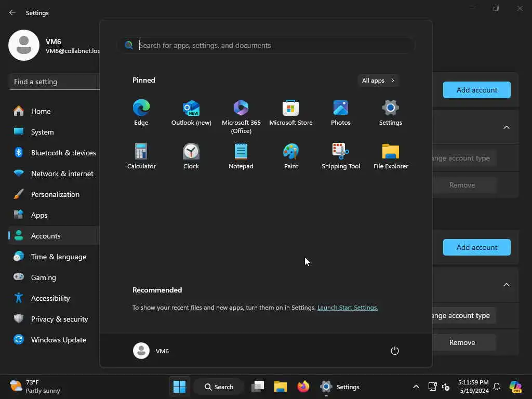Select Accounts in Settings sidebar
The width and height of the screenshot is (532, 399).
tap(54, 236)
